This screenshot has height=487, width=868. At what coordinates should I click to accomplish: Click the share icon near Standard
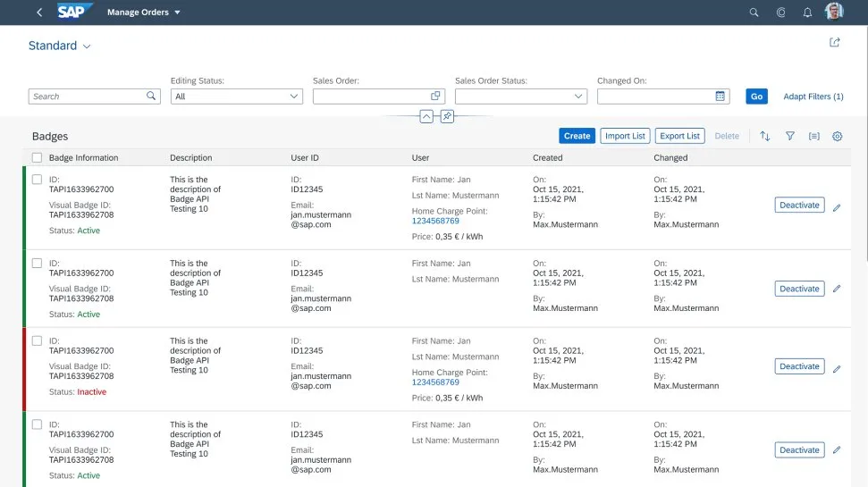click(x=835, y=42)
